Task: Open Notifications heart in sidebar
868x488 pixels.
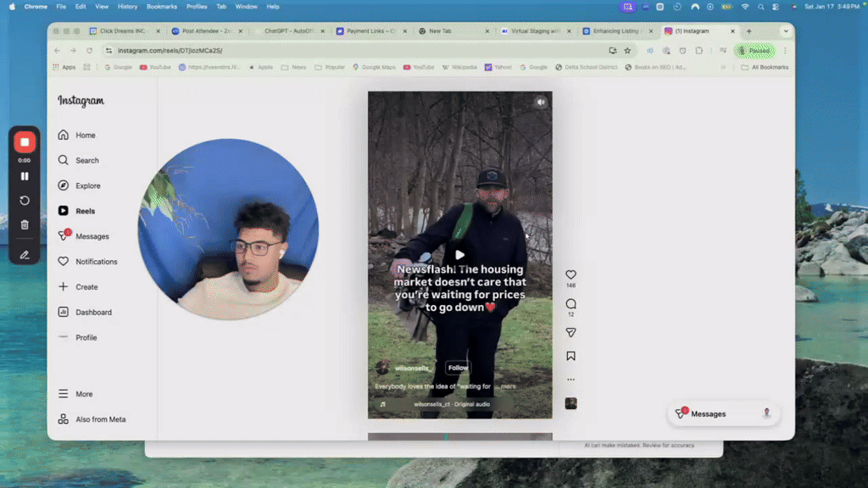Action: [x=87, y=262]
